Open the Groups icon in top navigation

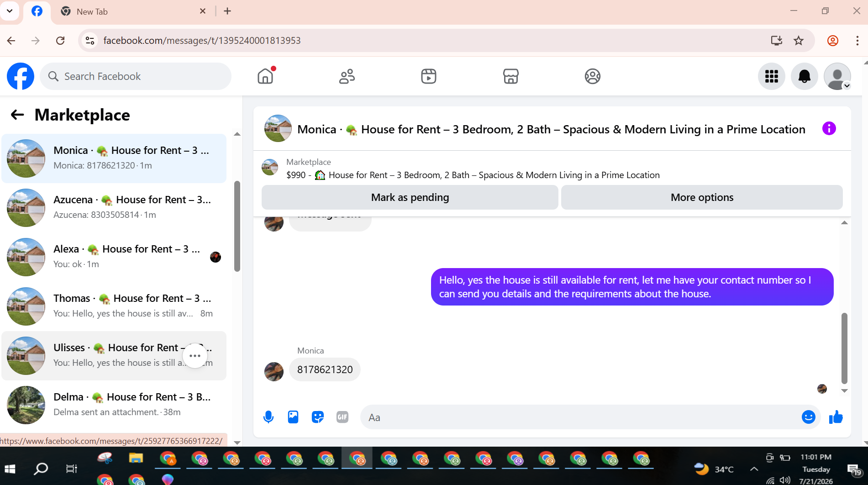[593, 76]
